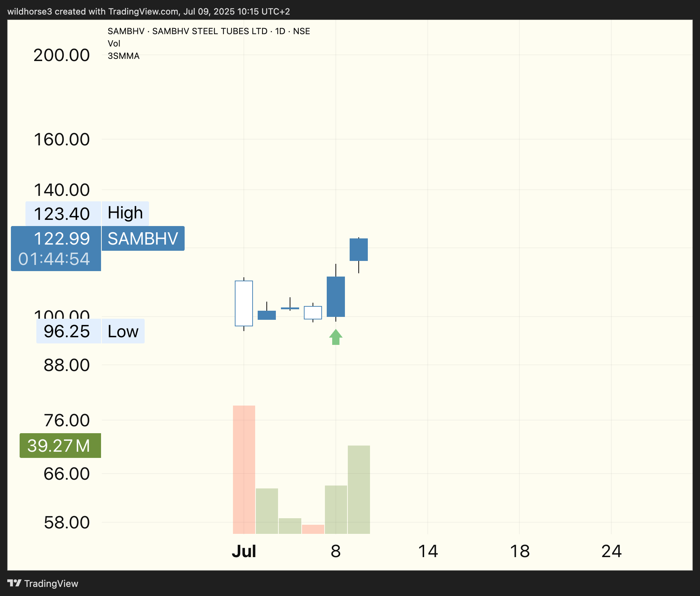The width and height of the screenshot is (700, 596).
Task: Click the High tag label
Action: point(125,213)
